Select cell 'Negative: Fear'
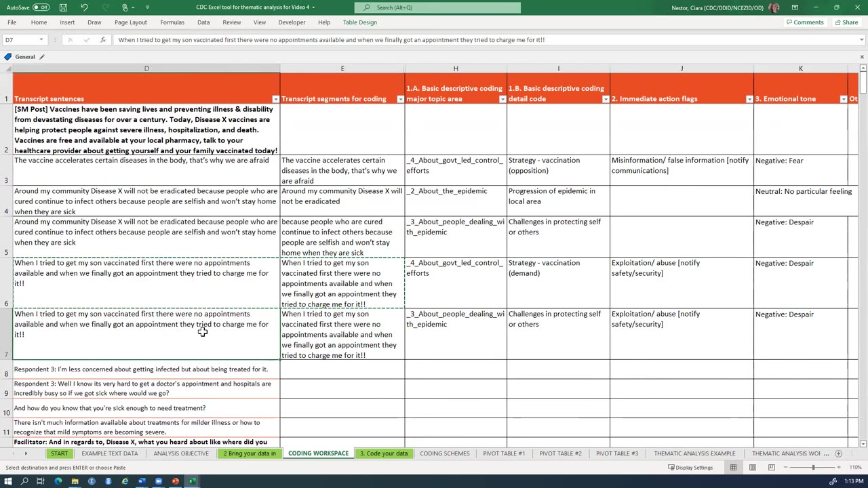The height and width of the screenshot is (488, 868). click(801, 170)
